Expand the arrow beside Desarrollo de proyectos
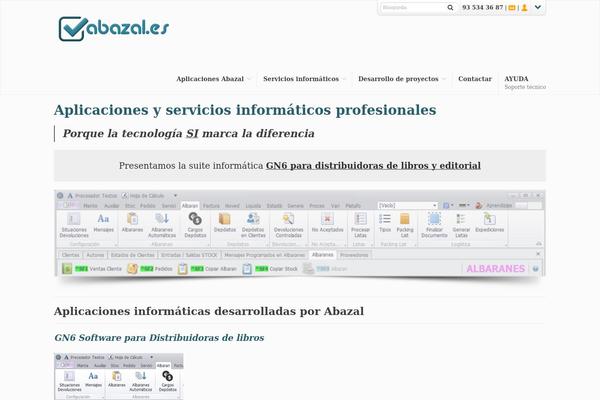The image size is (600, 400). click(x=443, y=79)
